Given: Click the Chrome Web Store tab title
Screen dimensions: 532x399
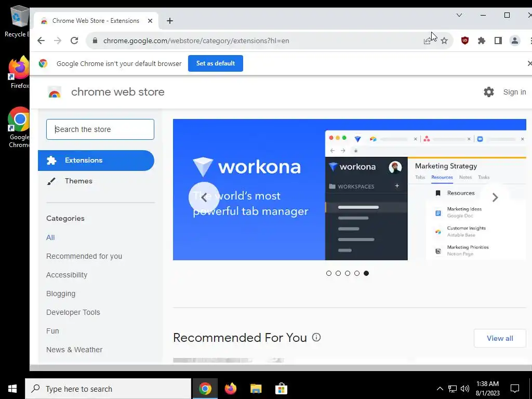Looking at the screenshot, I should click(96, 21).
